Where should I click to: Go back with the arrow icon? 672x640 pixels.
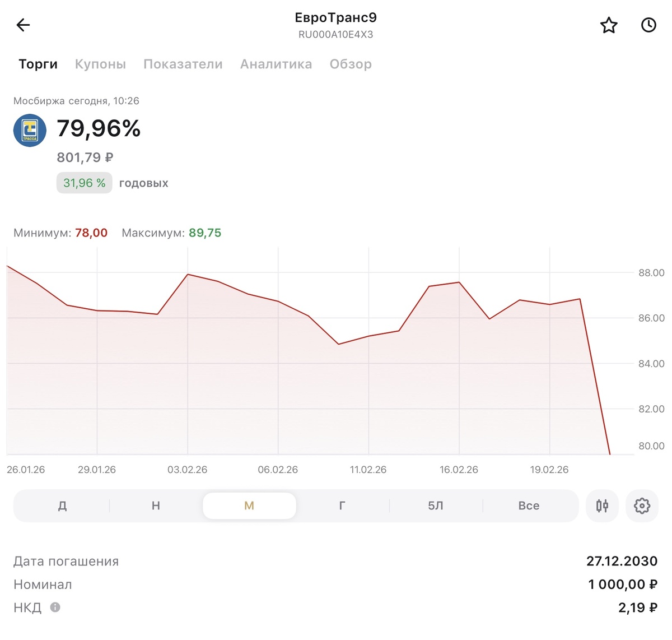(23, 25)
